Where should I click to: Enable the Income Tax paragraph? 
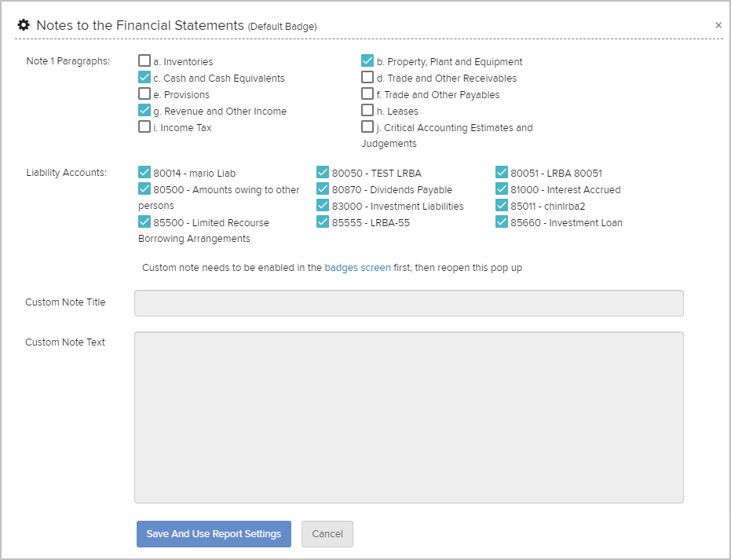[x=144, y=127]
